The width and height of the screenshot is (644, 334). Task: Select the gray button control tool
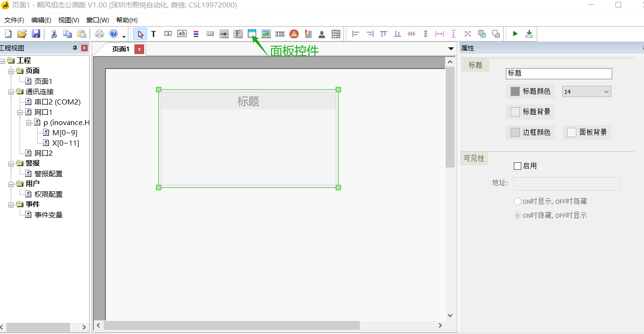point(210,34)
